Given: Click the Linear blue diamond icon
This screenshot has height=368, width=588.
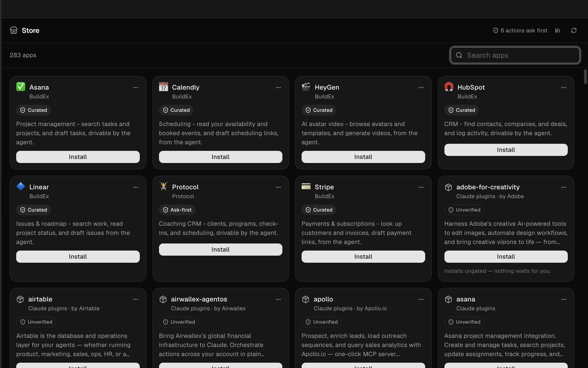Looking at the screenshot, I should coord(21,186).
